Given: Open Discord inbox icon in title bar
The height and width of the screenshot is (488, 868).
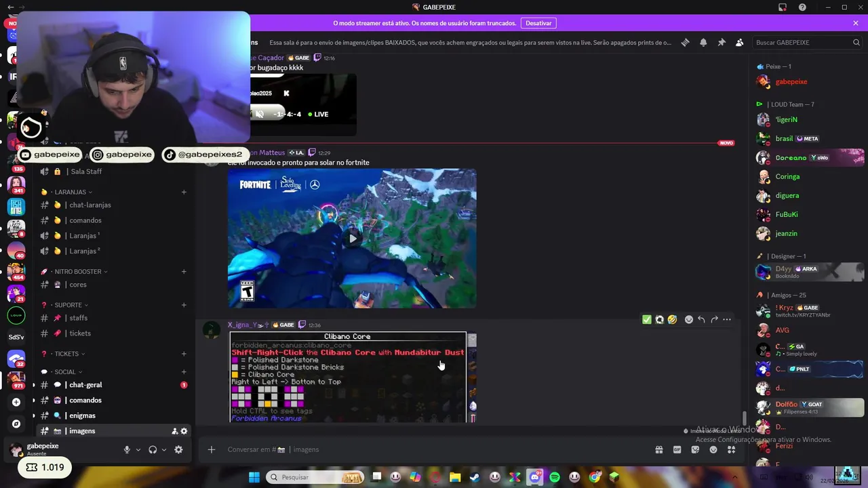Looking at the screenshot, I should 783,7.
